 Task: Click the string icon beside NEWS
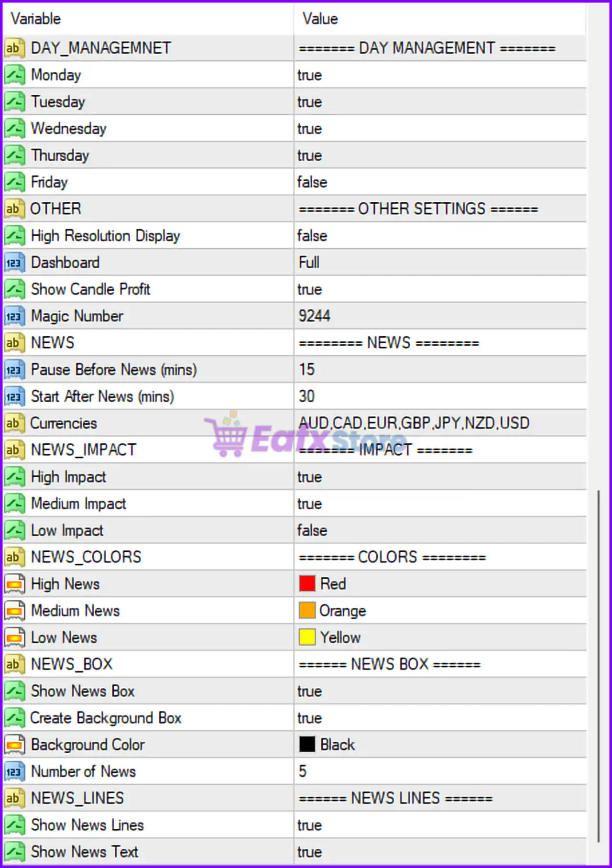[x=14, y=342]
